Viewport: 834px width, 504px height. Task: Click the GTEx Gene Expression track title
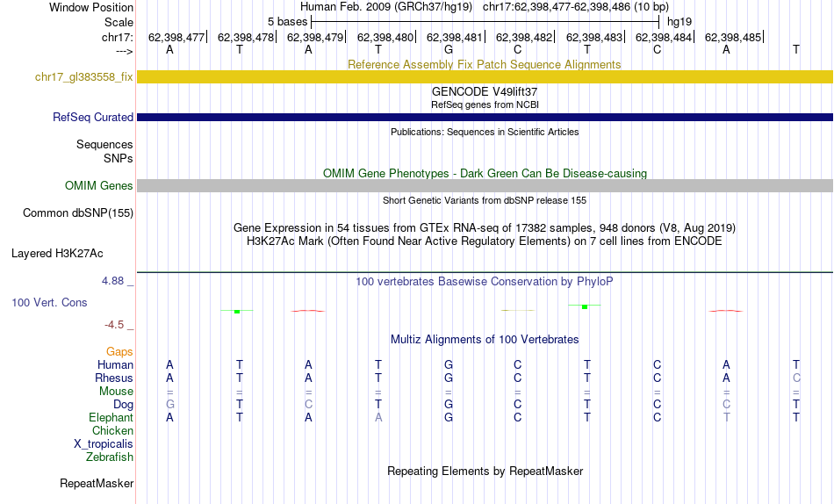[485, 227]
